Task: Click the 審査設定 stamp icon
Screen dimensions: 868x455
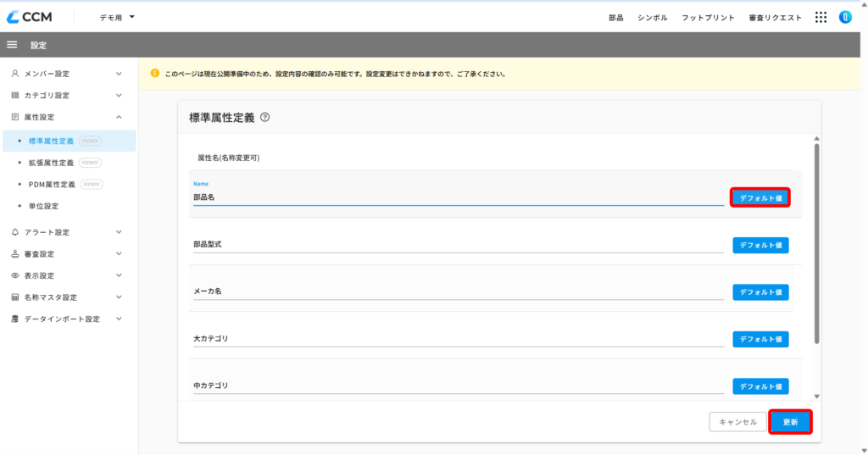Action: point(15,253)
